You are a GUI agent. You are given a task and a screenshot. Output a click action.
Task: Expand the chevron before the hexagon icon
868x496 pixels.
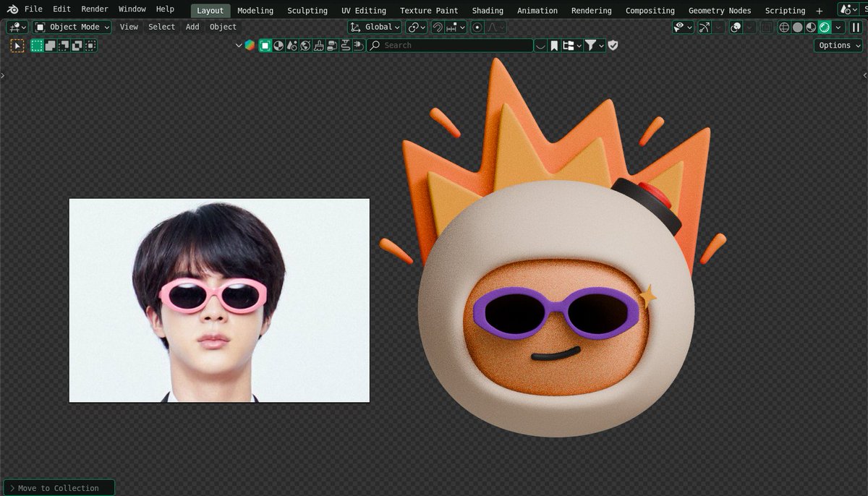[x=239, y=45]
